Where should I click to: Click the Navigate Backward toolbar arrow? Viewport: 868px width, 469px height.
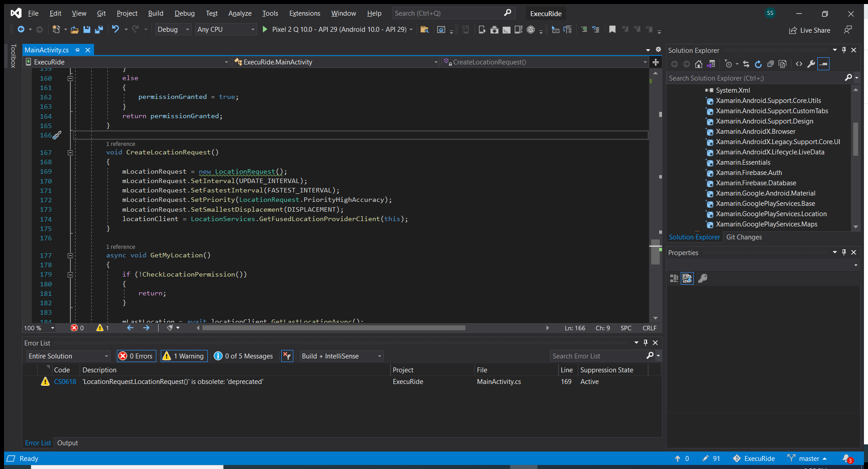(21, 30)
